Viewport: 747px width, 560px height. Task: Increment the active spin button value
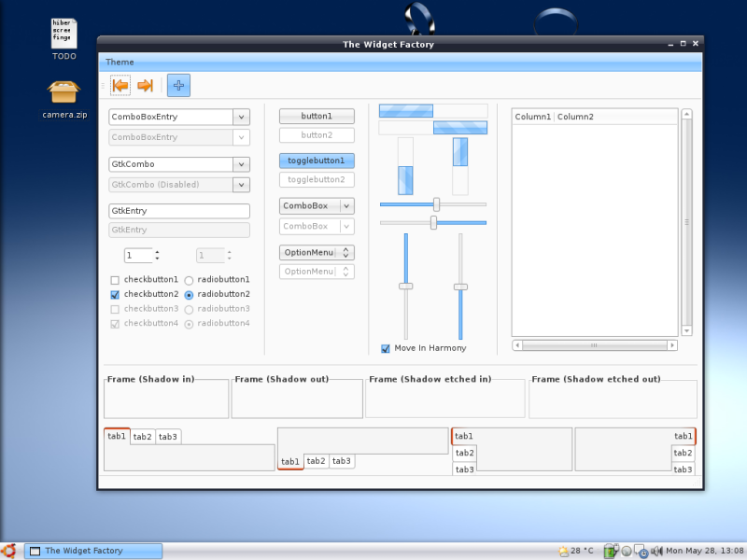point(157,252)
